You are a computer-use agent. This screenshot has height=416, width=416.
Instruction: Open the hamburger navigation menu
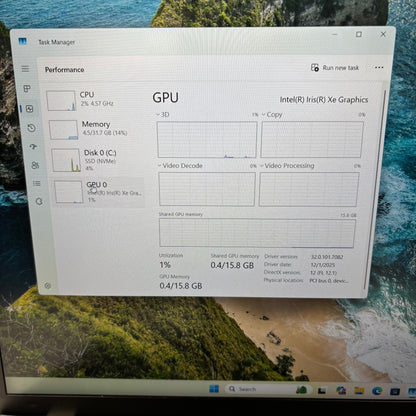[x=25, y=69]
